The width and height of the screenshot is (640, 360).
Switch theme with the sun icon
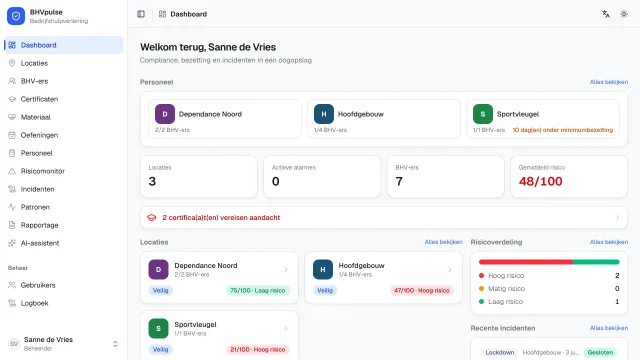(x=624, y=14)
